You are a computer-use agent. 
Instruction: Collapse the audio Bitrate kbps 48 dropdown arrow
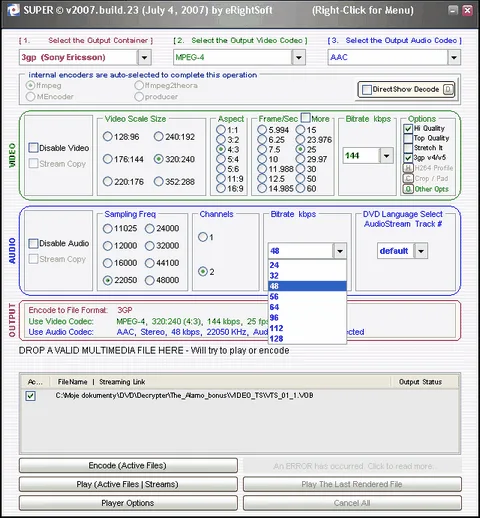click(x=340, y=251)
